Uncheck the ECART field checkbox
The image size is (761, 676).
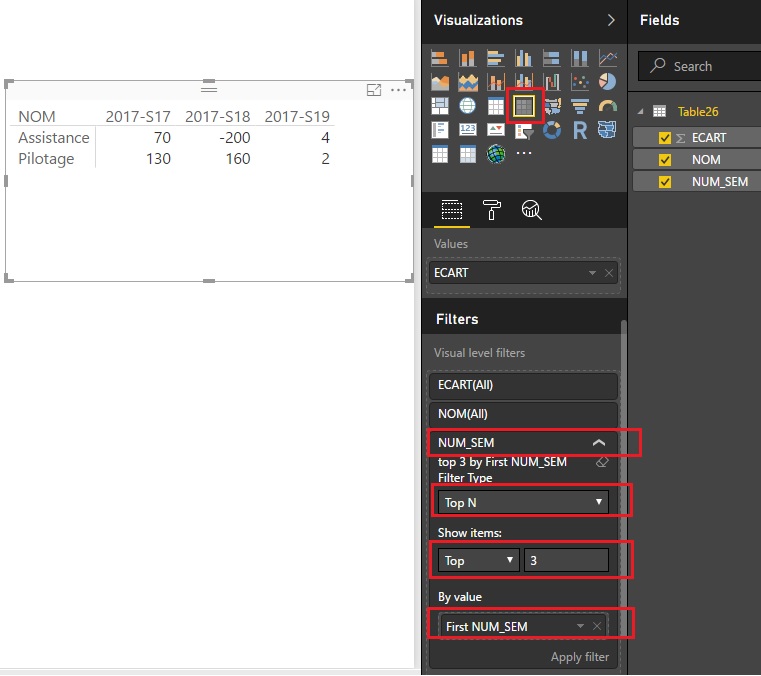click(x=664, y=138)
